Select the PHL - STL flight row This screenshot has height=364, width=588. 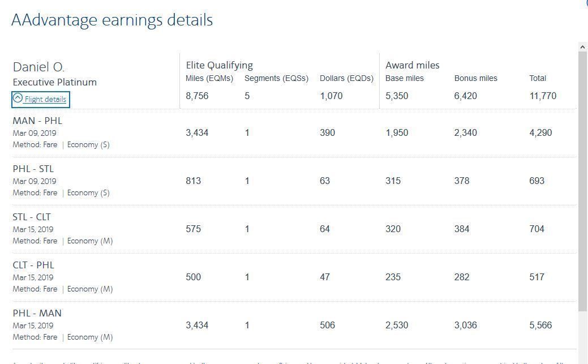coord(294,181)
